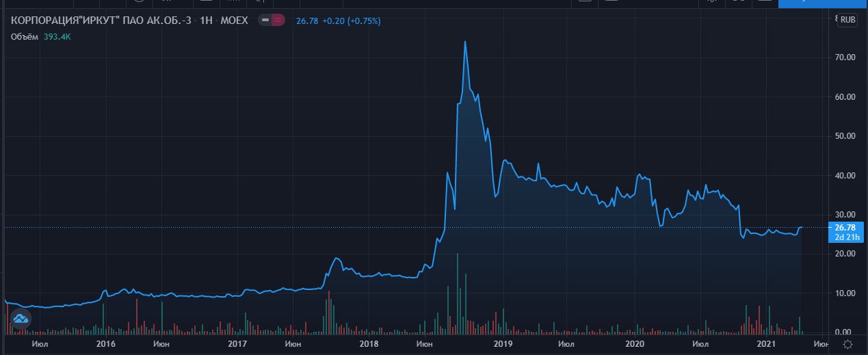
Task: Click the 2016 label on time axis
Action: pyautogui.click(x=105, y=343)
